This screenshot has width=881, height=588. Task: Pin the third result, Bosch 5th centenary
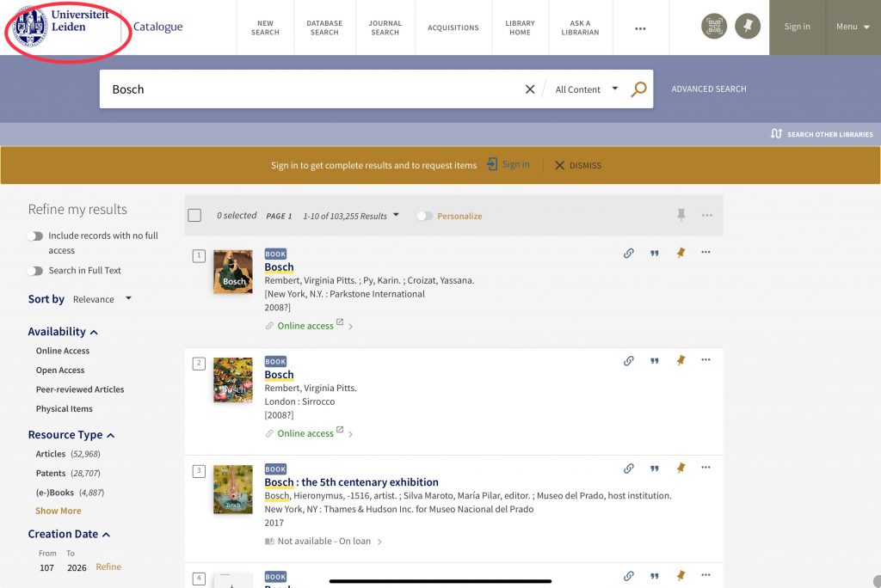681,469
